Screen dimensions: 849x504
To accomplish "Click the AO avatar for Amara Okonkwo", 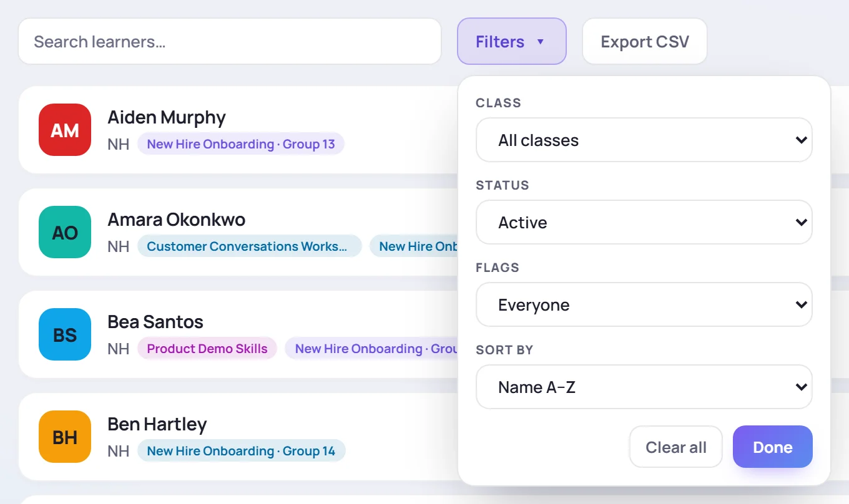I will pos(65,232).
